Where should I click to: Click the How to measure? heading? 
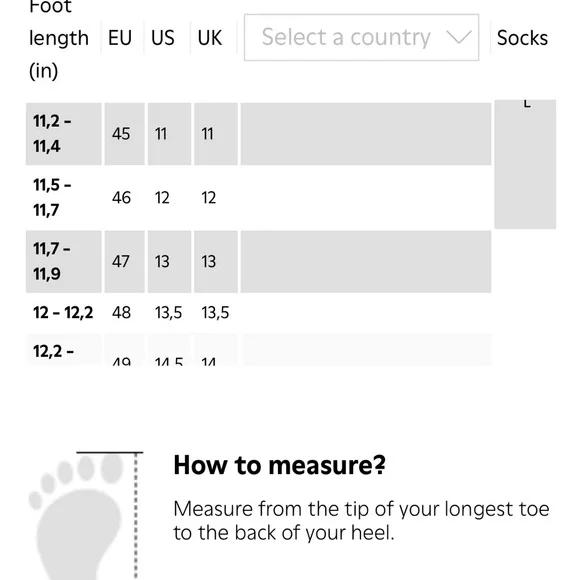click(x=280, y=465)
